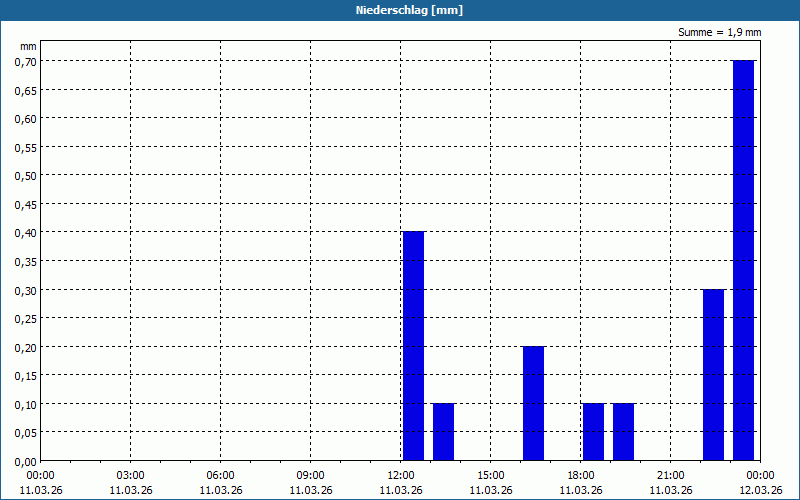Select the 0,20 mm bar after 16:00
800x500 pixels.
pyautogui.click(x=533, y=404)
